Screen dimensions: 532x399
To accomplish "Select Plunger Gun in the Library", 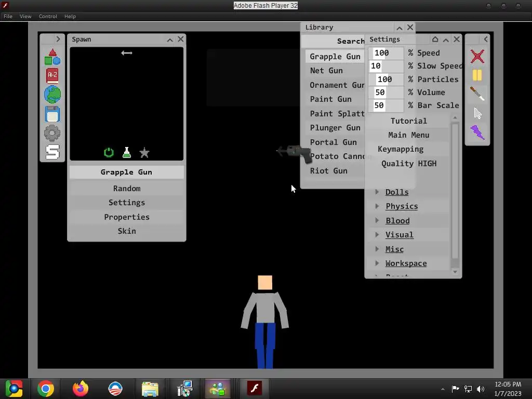I will [x=335, y=128].
